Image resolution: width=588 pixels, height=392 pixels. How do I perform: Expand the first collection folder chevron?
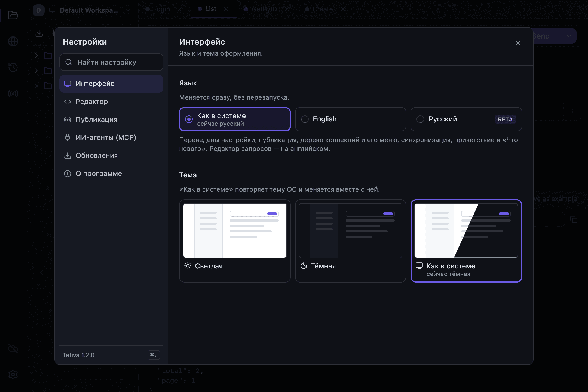pos(36,56)
